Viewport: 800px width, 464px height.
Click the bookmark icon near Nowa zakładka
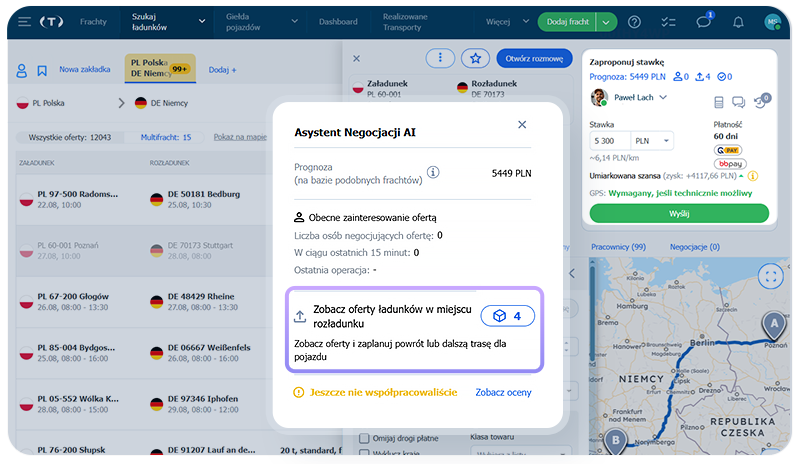(42, 70)
